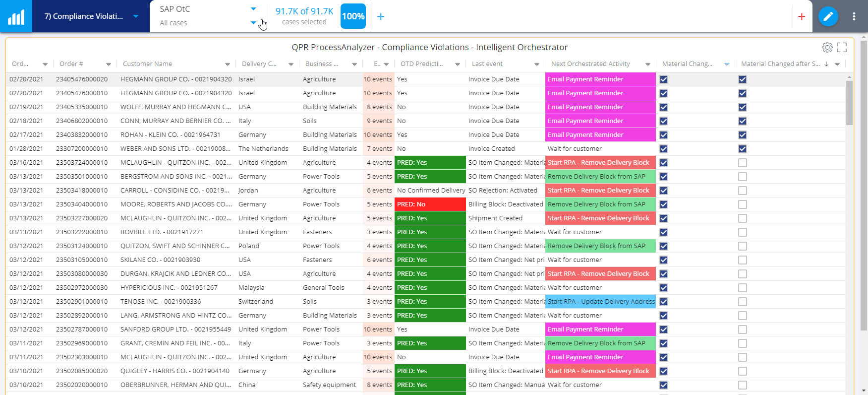
Task: Open filter icon on E.. events column
Action: (x=386, y=65)
